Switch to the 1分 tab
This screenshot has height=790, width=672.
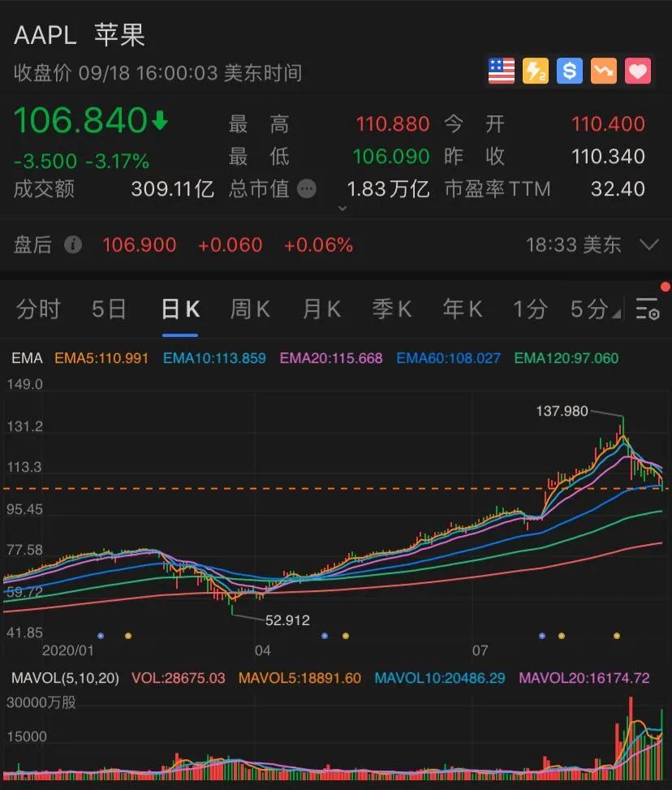click(530, 309)
